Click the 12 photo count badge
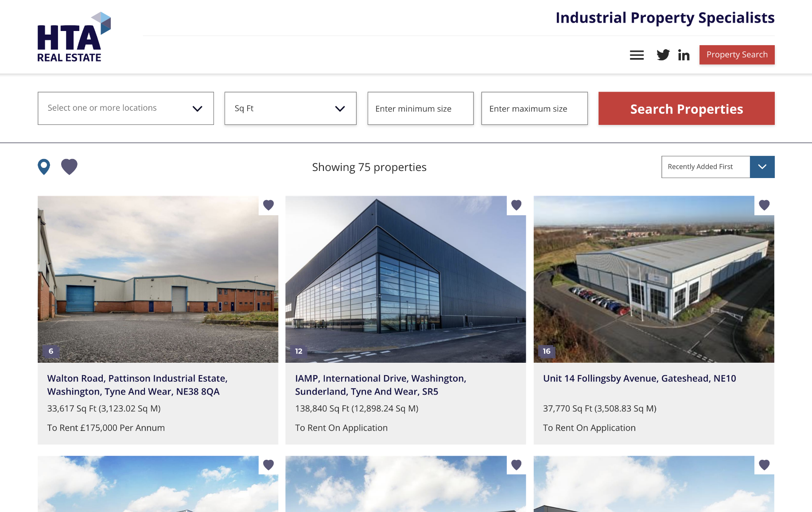The height and width of the screenshot is (512, 812). point(299,351)
